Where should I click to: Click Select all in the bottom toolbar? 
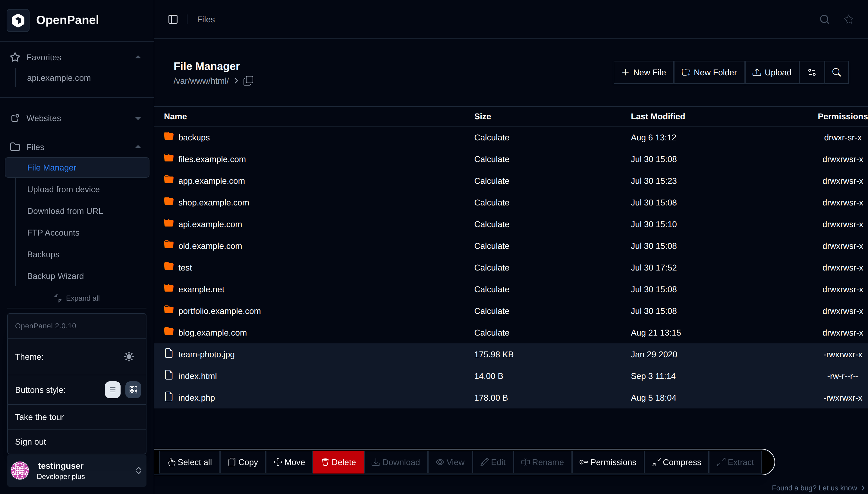coord(190,462)
